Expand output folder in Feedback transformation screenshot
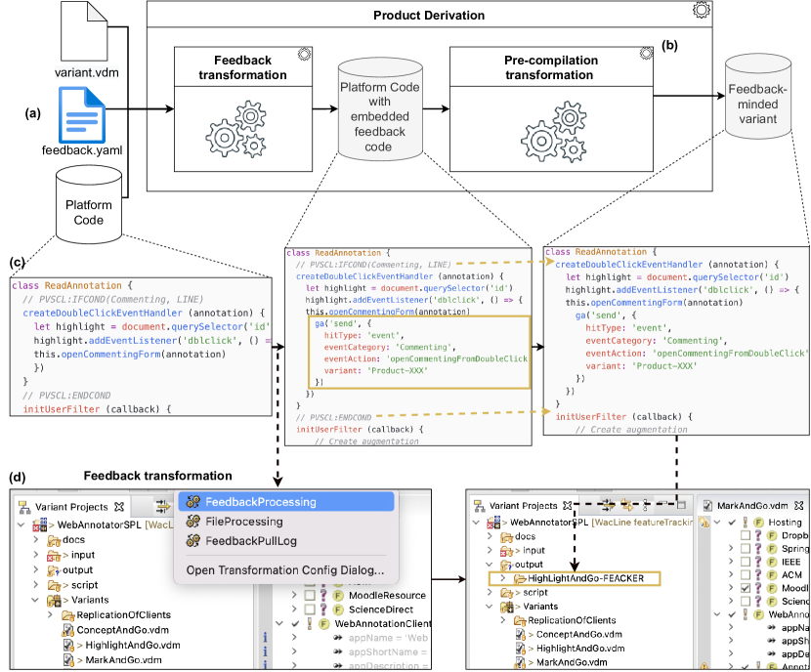 point(36,569)
